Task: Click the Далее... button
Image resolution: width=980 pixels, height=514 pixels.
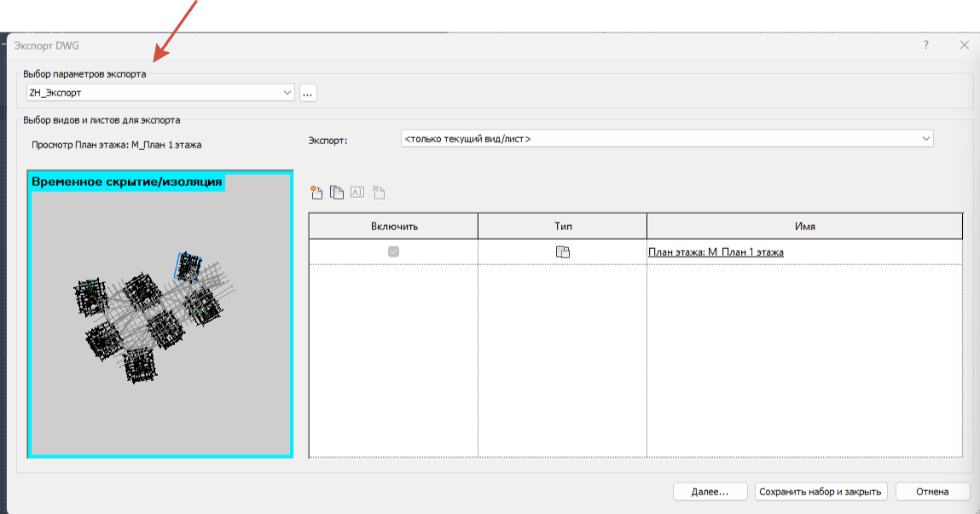Action: pos(710,492)
